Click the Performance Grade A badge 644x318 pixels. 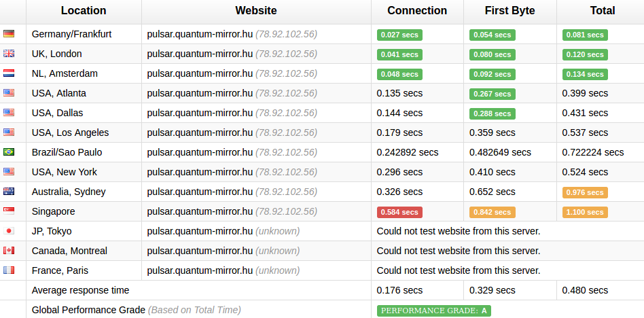[x=434, y=311]
